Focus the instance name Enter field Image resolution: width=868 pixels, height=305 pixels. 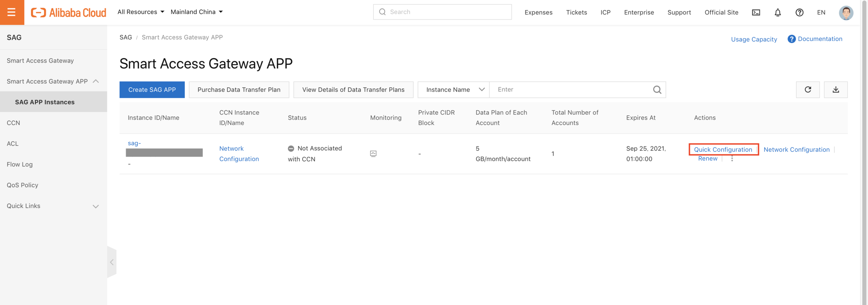click(571, 89)
